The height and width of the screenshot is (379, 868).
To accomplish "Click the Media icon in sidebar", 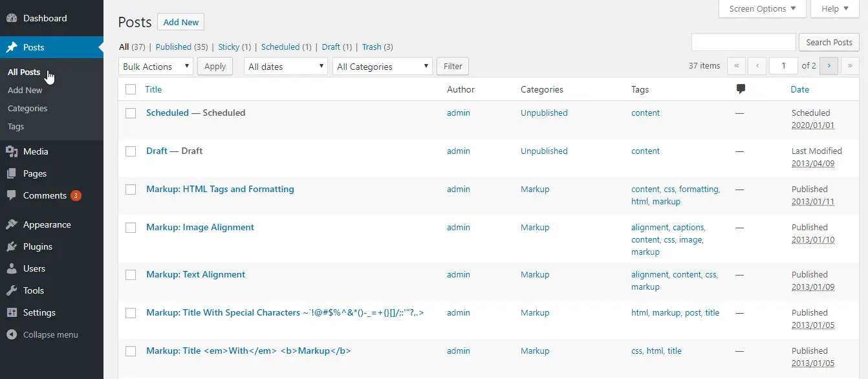I will [12, 151].
